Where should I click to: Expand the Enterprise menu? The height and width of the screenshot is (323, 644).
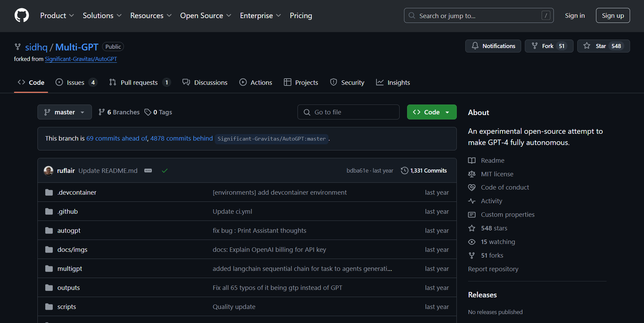(260, 16)
